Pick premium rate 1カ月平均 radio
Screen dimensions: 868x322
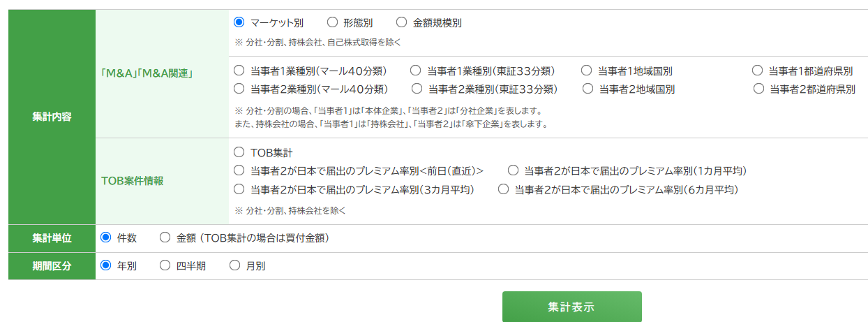pyautogui.click(x=513, y=170)
